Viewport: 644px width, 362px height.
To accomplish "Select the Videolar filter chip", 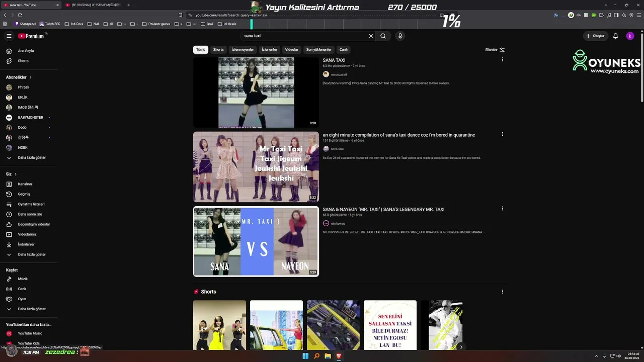I will [x=292, y=50].
